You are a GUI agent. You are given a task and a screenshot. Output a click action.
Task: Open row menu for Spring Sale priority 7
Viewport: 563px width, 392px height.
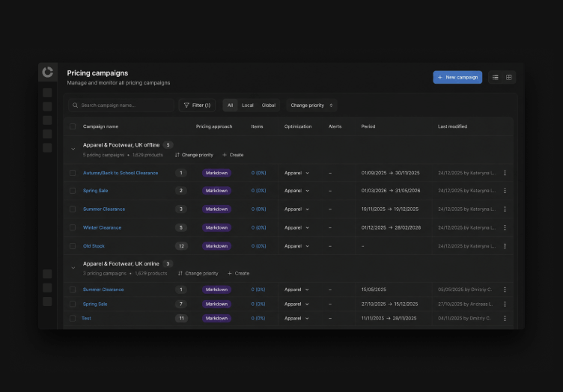click(x=505, y=304)
